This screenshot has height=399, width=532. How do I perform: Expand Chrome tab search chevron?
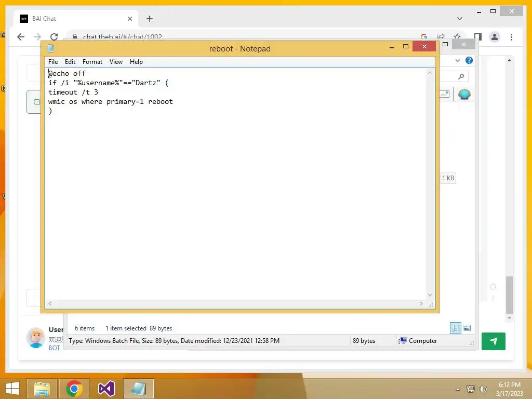tap(460, 19)
